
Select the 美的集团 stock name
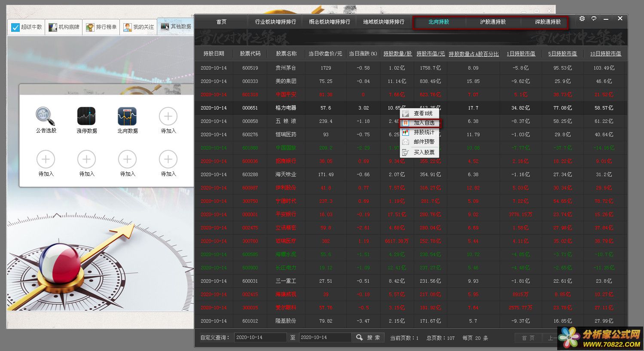pos(286,81)
